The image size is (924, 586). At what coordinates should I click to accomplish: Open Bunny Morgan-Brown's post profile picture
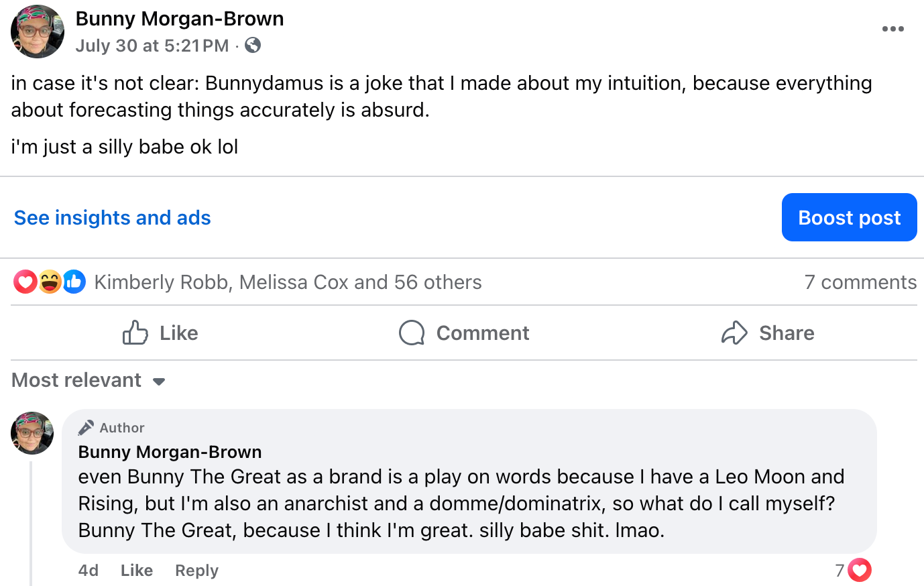[x=38, y=32]
